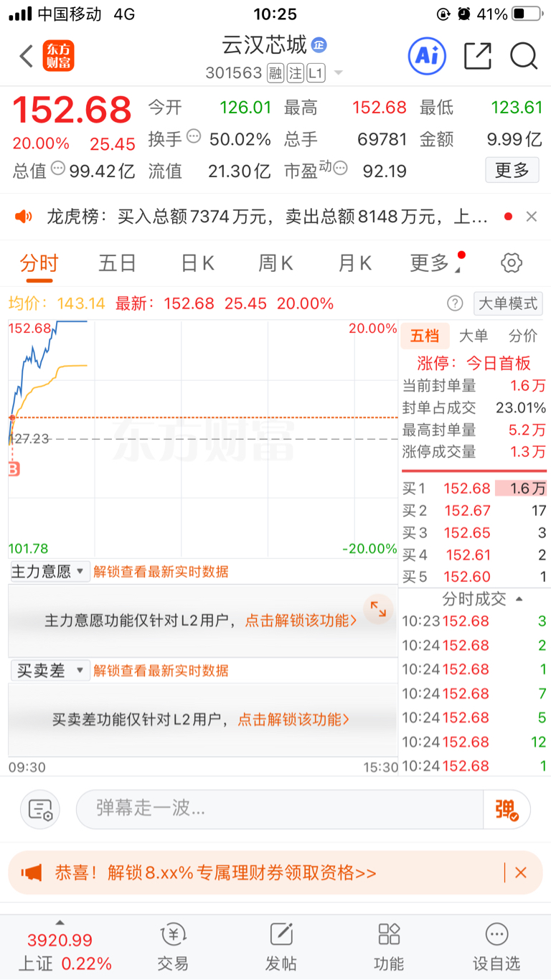This screenshot has height=980, width=551.
Task: Select the 大单 tab
Action: (x=474, y=336)
